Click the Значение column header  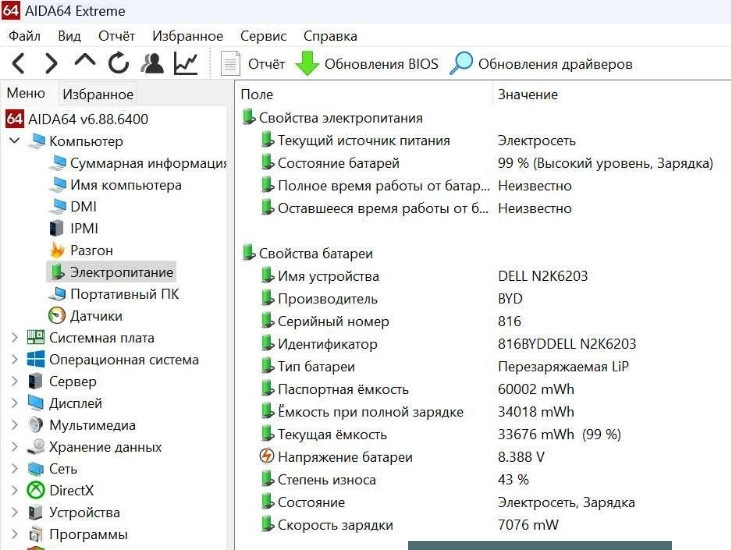coord(528,94)
